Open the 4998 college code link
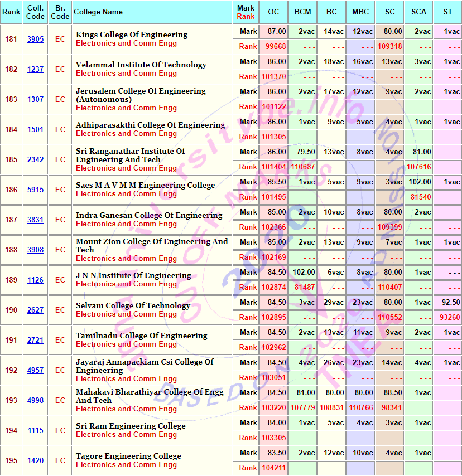Screen dimensions: 462x476 35,401
